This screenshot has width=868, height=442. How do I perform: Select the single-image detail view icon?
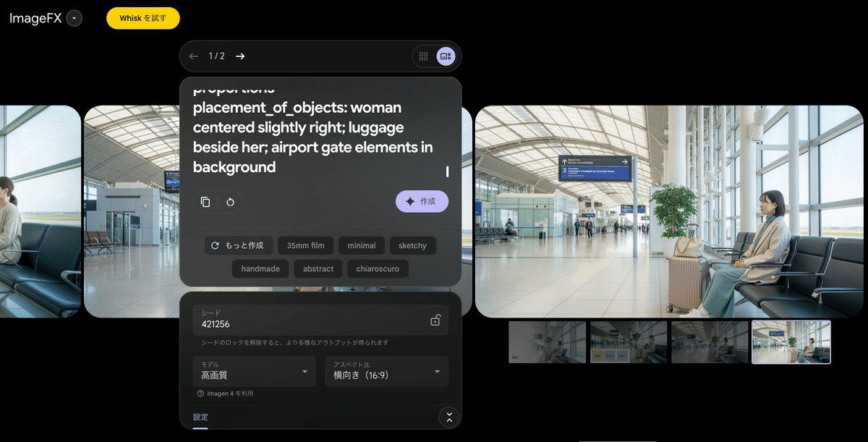pyautogui.click(x=446, y=56)
